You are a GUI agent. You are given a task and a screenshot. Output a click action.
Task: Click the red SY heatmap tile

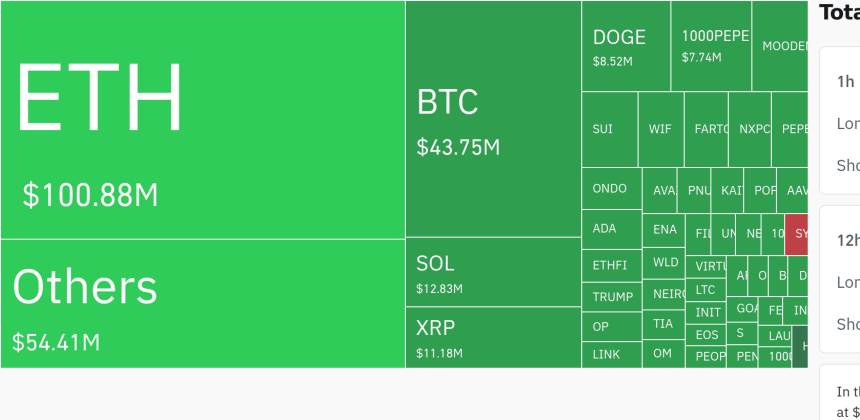[796, 234]
